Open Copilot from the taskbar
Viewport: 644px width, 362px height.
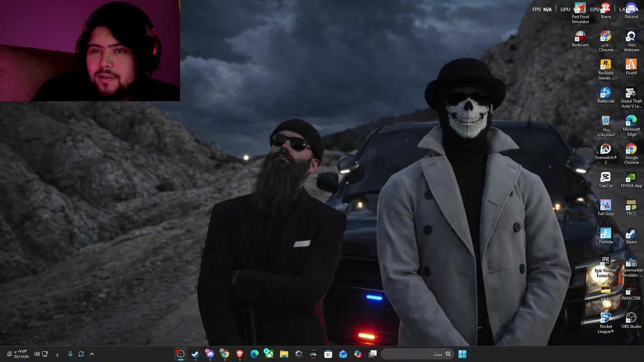point(358,354)
